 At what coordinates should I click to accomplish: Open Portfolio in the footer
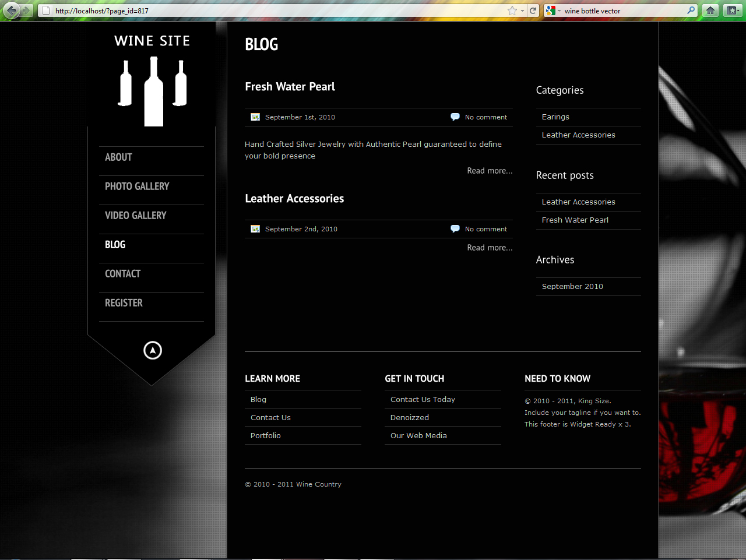[265, 436]
